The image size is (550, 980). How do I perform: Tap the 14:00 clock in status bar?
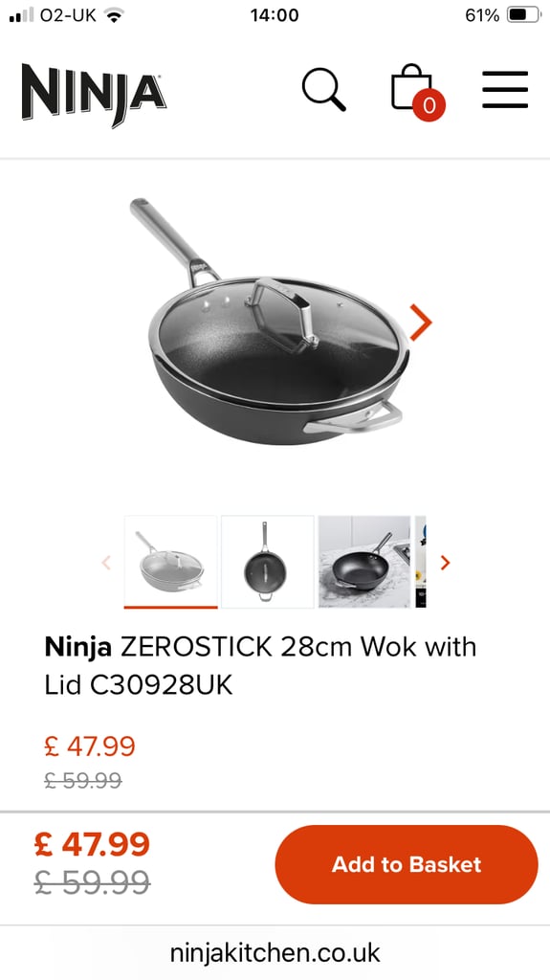pyautogui.click(x=275, y=15)
